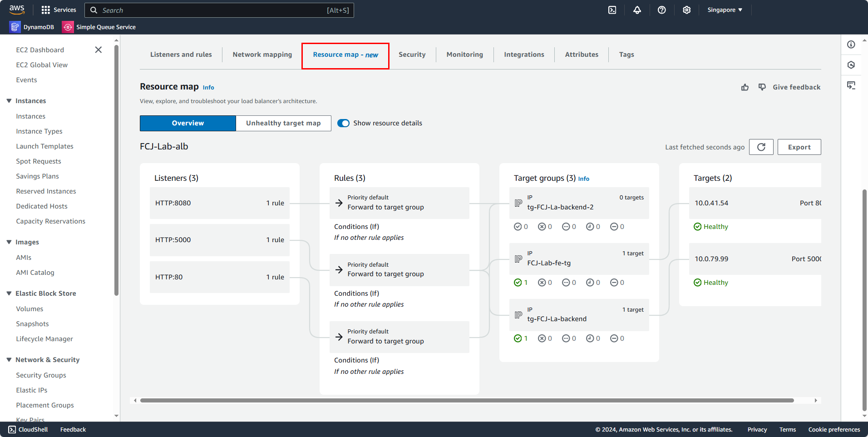
Task: Click the IP icon of tg-FCJ-La-backend
Action: [518, 315]
